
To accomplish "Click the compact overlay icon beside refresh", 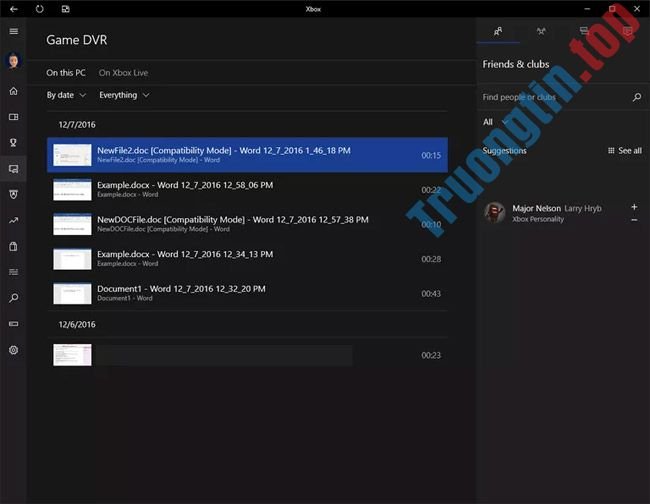I will click(65, 9).
